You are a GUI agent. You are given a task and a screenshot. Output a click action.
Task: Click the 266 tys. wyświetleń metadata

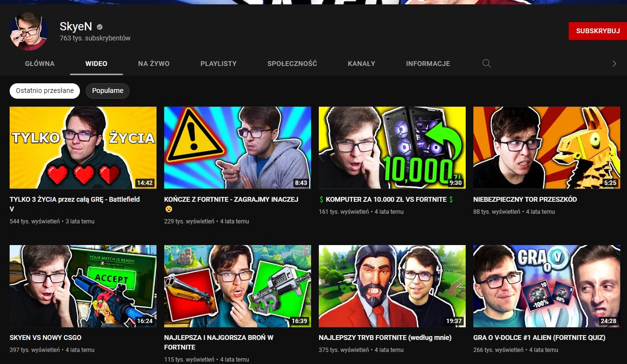498,350
